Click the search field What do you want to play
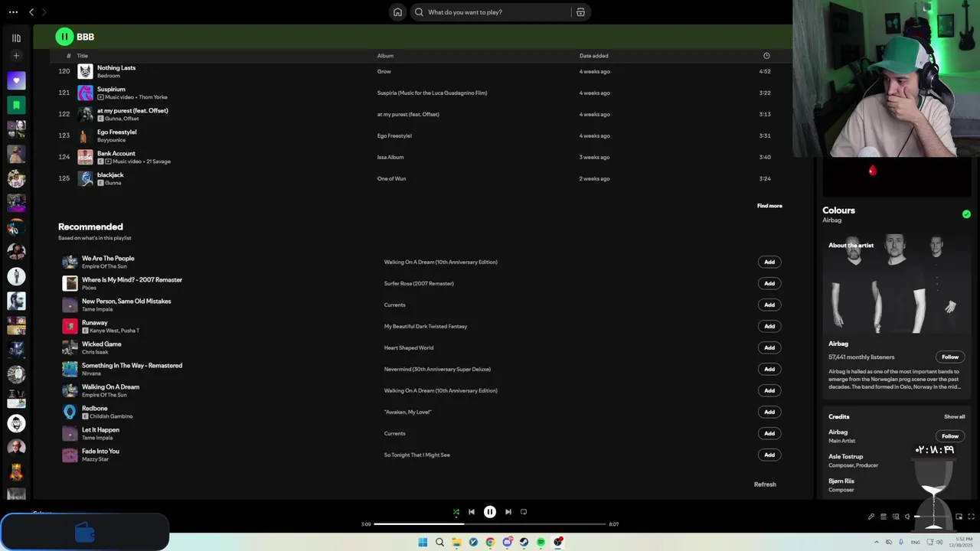The image size is (980, 551). pos(490,12)
